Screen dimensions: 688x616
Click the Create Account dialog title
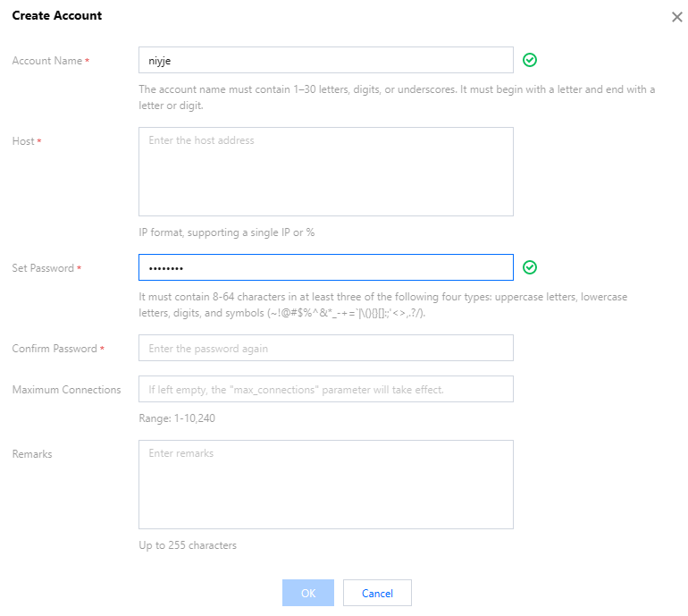tap(56, 15)
